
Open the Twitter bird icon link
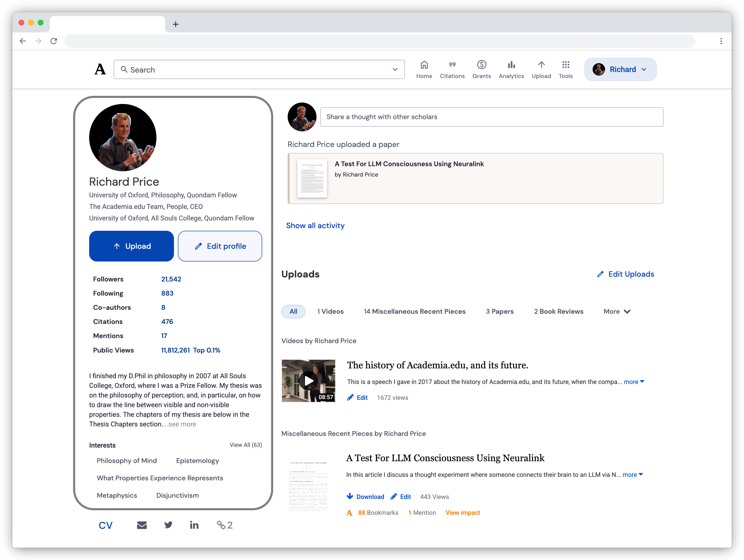[168, 525]
